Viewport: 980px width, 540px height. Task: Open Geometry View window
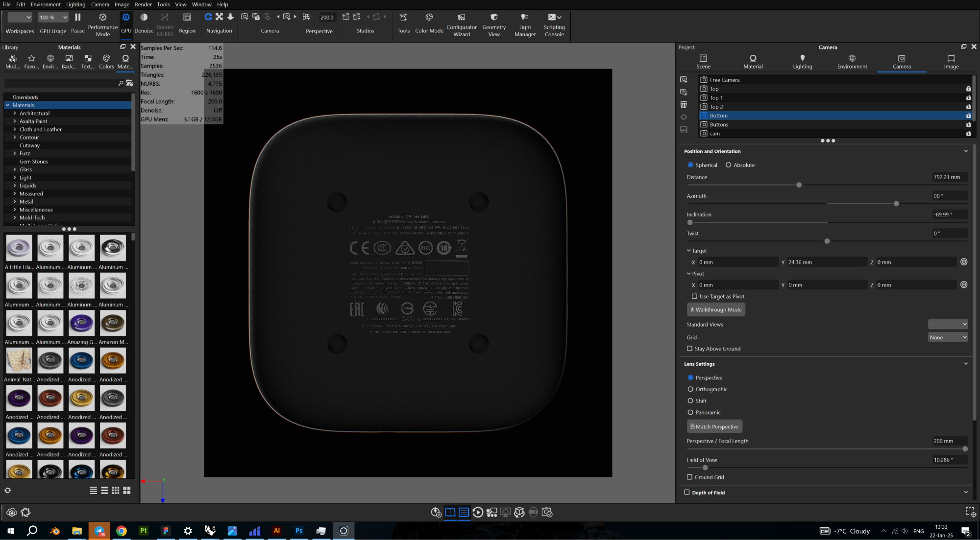pyautogui.click(x=493, y=18)
